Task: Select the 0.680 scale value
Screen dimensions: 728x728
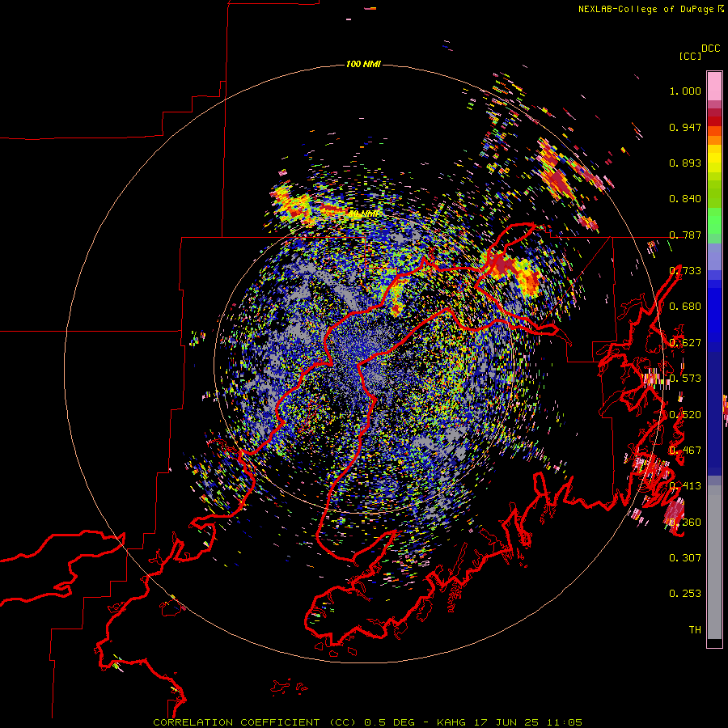Action: pos(685,307)
